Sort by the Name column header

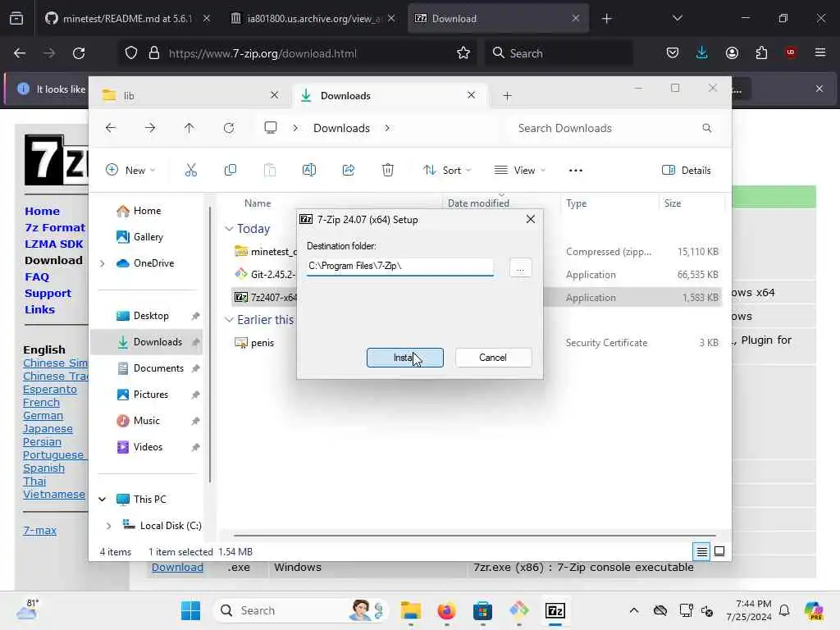[x=257, y=203]
